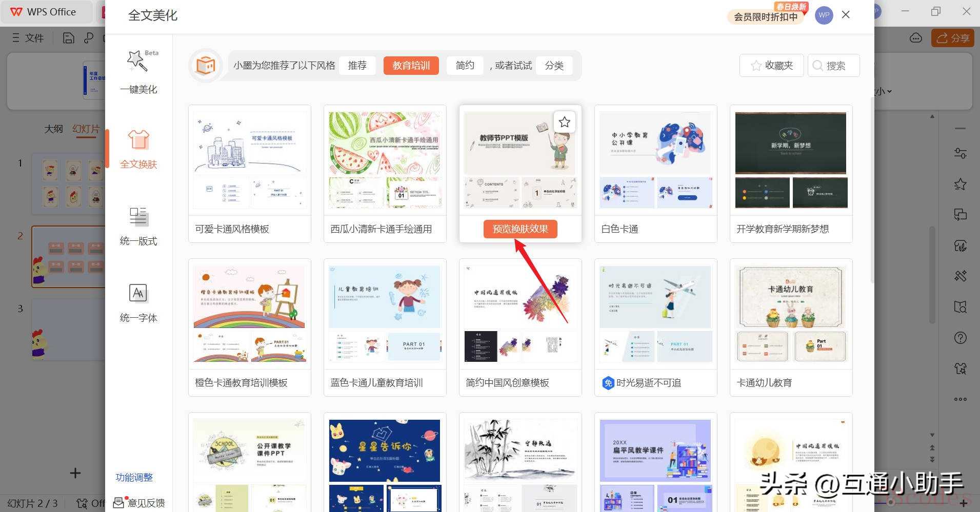Click the 幻灯片 2 / 3 status text
The width and height of the screenshot is (980, 512).
(x=32, y=503)
